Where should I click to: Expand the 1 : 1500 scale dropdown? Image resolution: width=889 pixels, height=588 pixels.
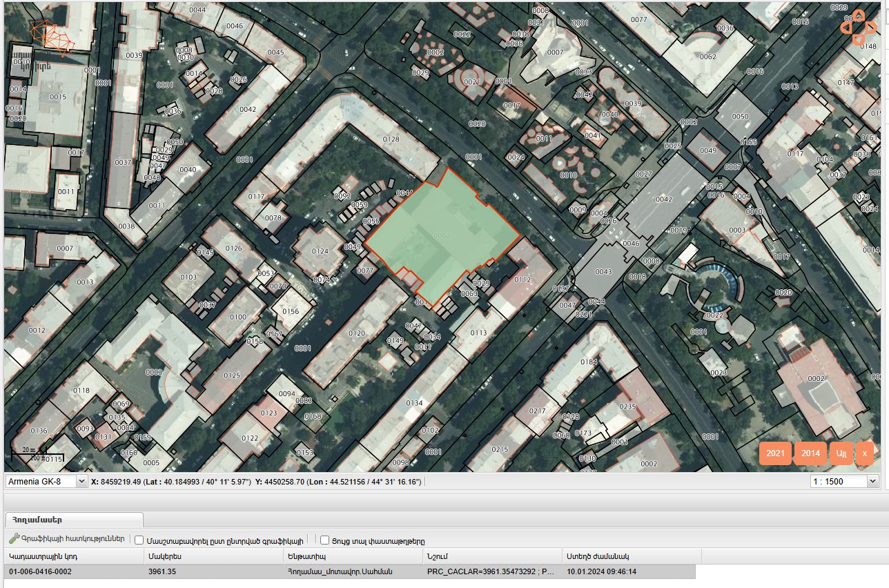pyautogui.click(x=872, y=481)
